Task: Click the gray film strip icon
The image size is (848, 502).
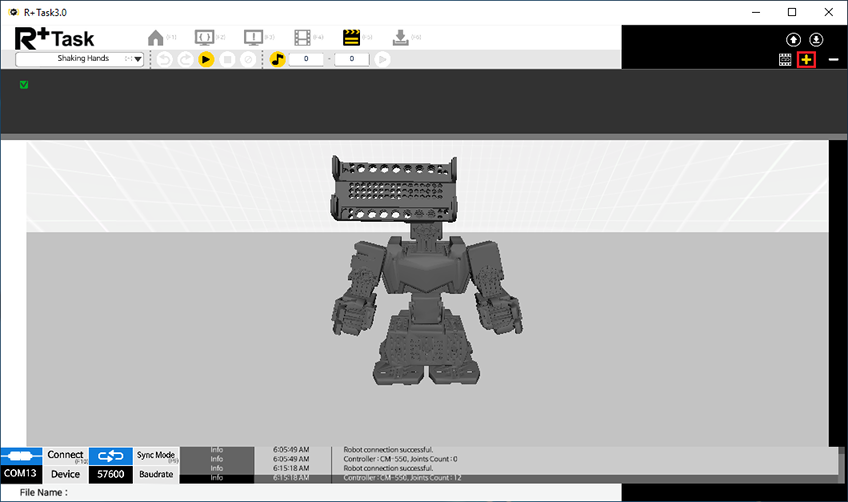Action: point(302,38)
